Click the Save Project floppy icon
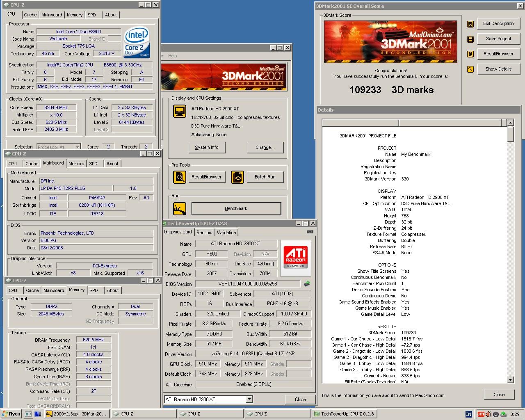 click(470, 39)
